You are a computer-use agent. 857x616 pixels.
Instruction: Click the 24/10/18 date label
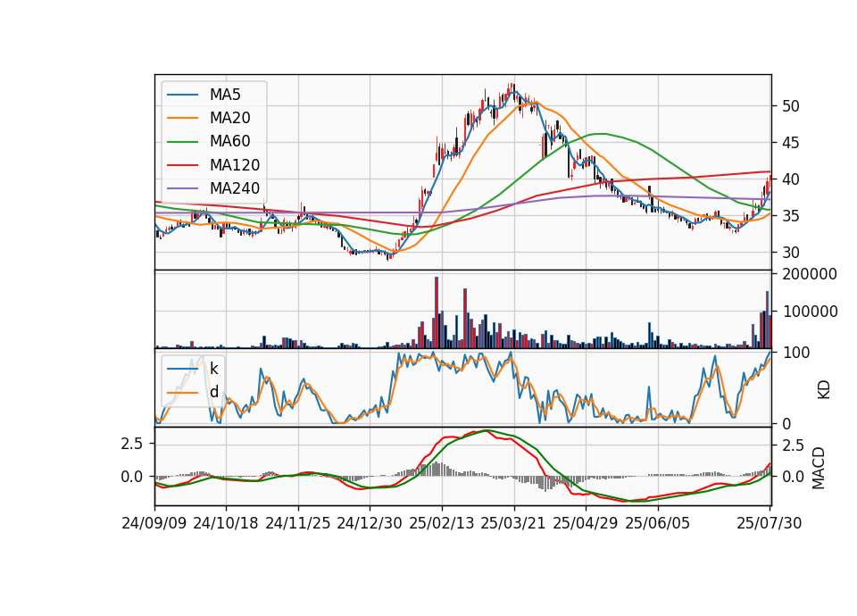226,523
